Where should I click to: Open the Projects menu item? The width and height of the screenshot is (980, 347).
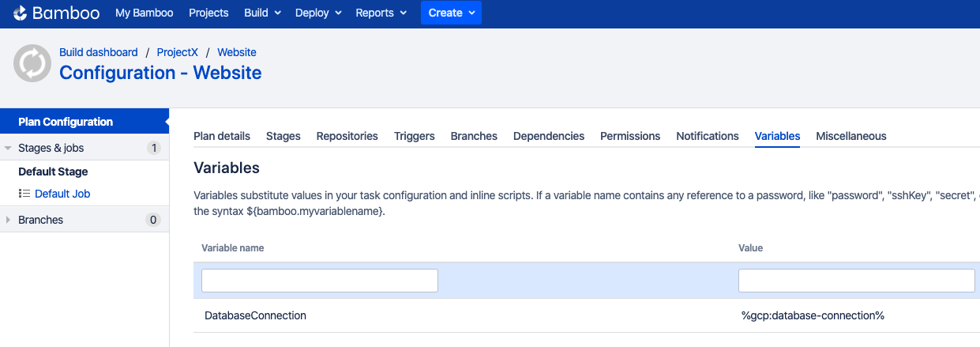point(208,13)
